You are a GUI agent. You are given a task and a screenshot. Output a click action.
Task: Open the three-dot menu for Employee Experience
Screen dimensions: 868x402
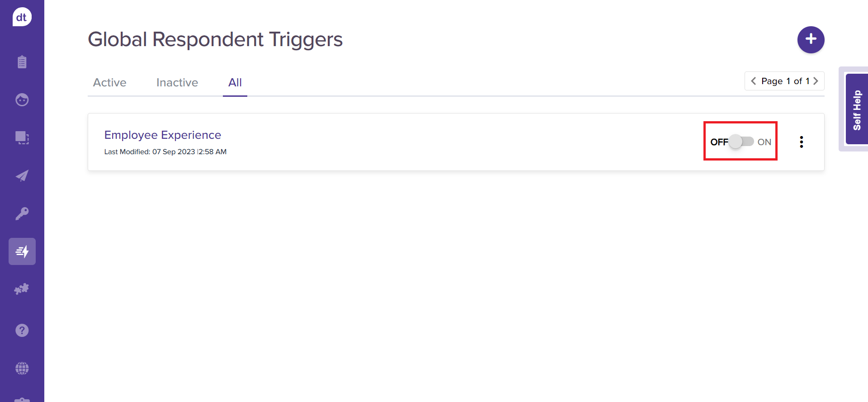(801, 142)
